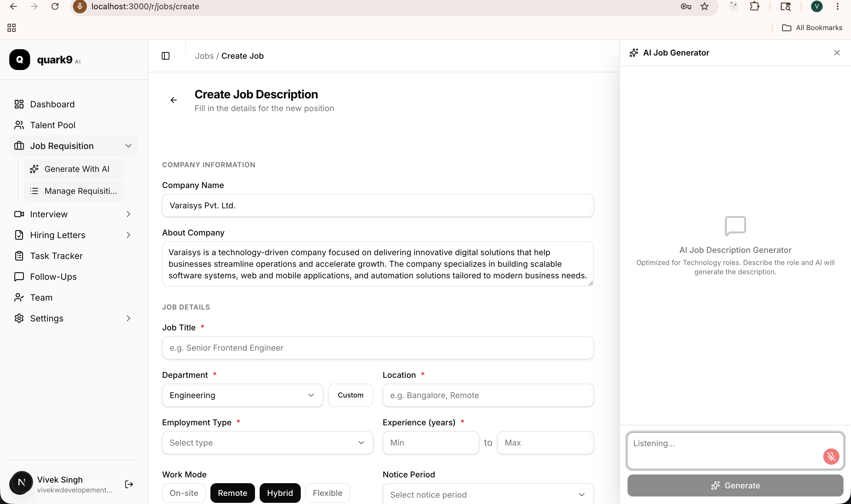Click the Settings gear icon
The height and width of the screenshot is (504, 851).
[x=19, y=319]
